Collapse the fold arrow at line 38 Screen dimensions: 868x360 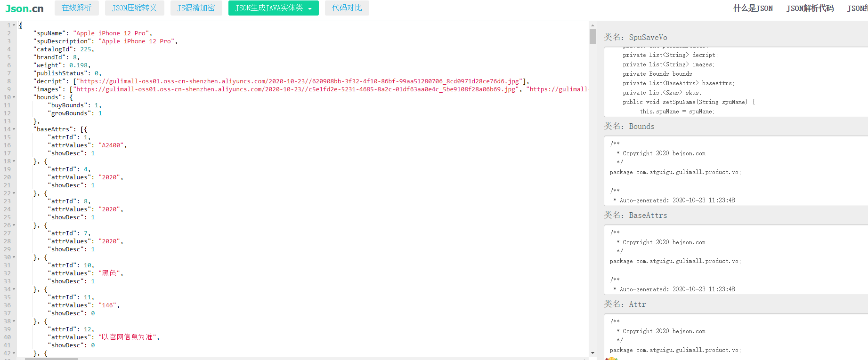[14, 321]
